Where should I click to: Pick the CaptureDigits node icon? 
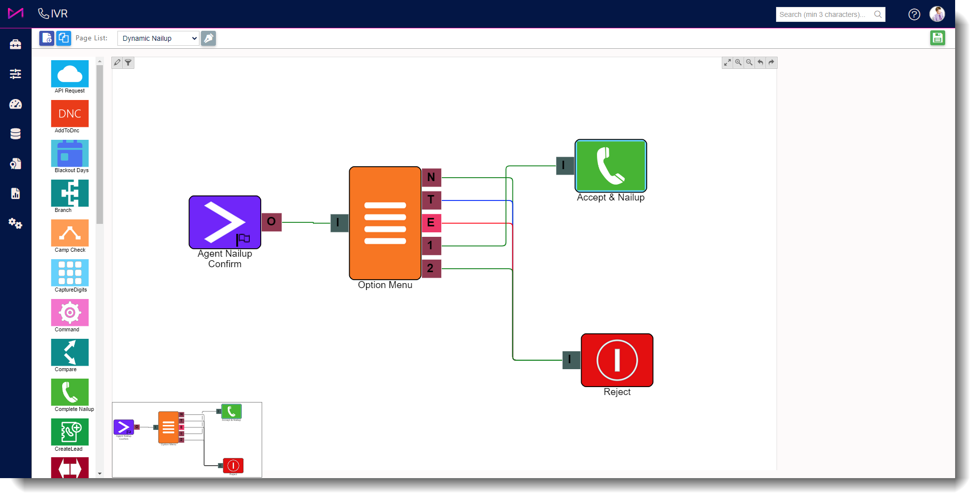click(70, 273)
